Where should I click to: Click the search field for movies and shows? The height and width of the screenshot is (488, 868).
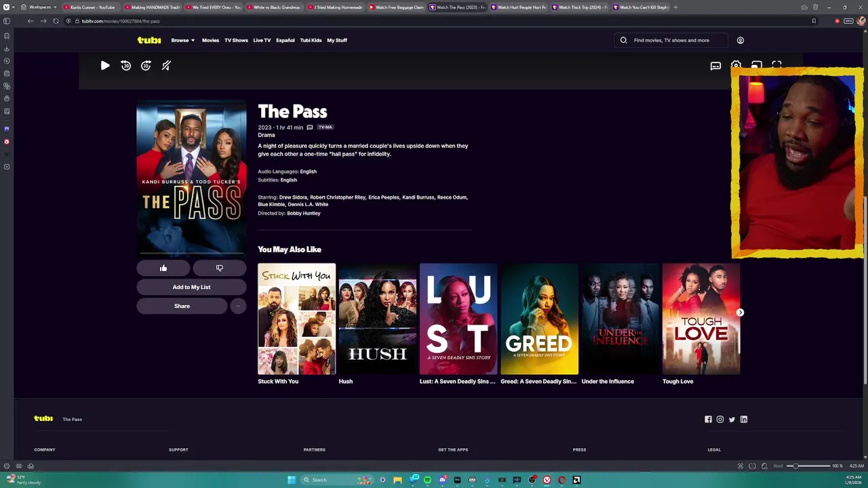(671, 40)
